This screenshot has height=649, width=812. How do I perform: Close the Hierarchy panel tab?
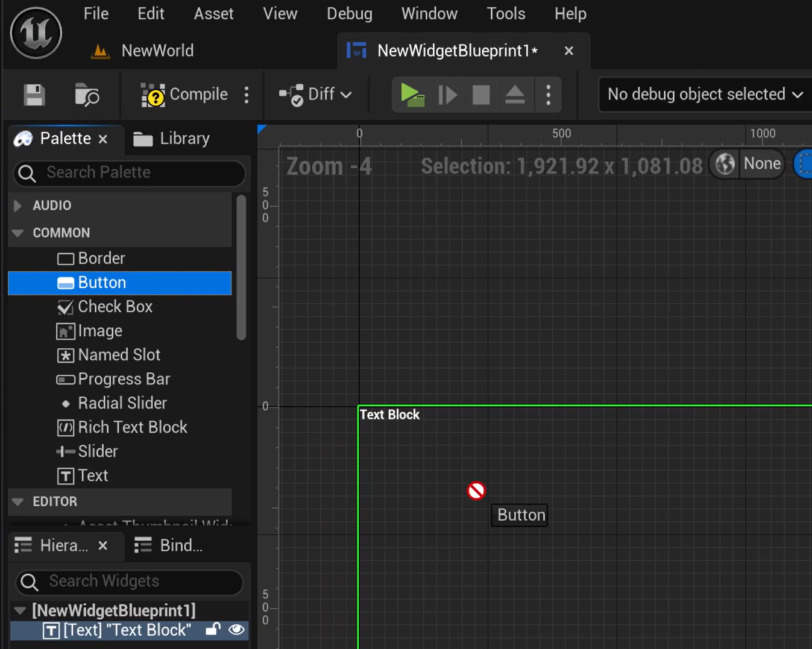[103, 545]
